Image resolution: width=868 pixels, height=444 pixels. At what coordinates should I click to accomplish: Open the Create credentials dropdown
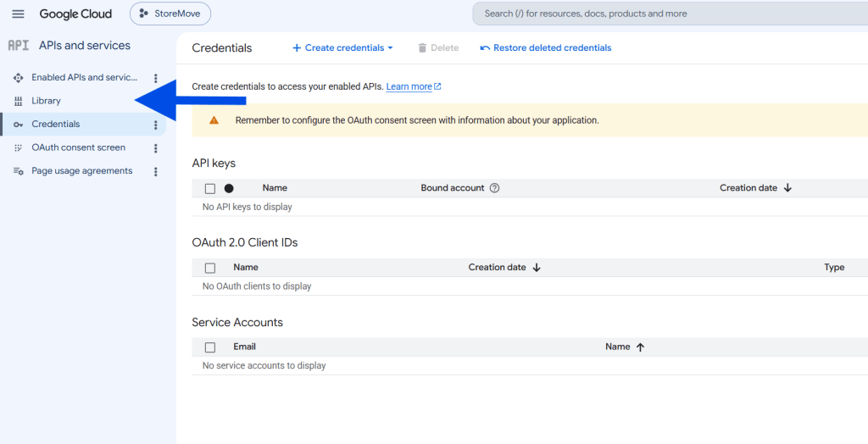click(342, 47)
